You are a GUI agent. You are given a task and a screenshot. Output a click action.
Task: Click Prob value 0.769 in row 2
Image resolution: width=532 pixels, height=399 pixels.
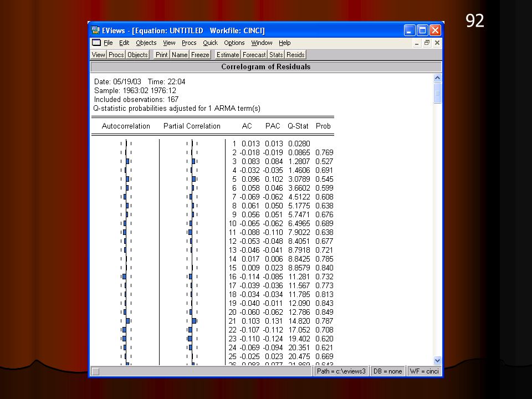coord(324,153)
